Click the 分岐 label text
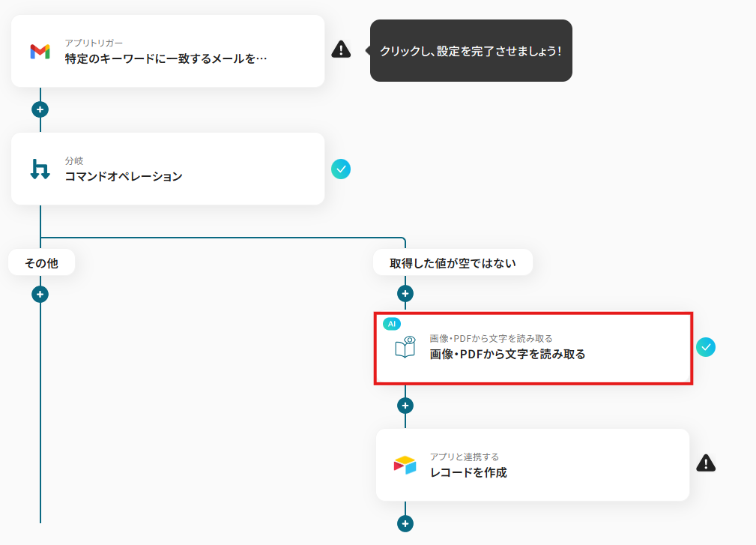 pos(74,160)
